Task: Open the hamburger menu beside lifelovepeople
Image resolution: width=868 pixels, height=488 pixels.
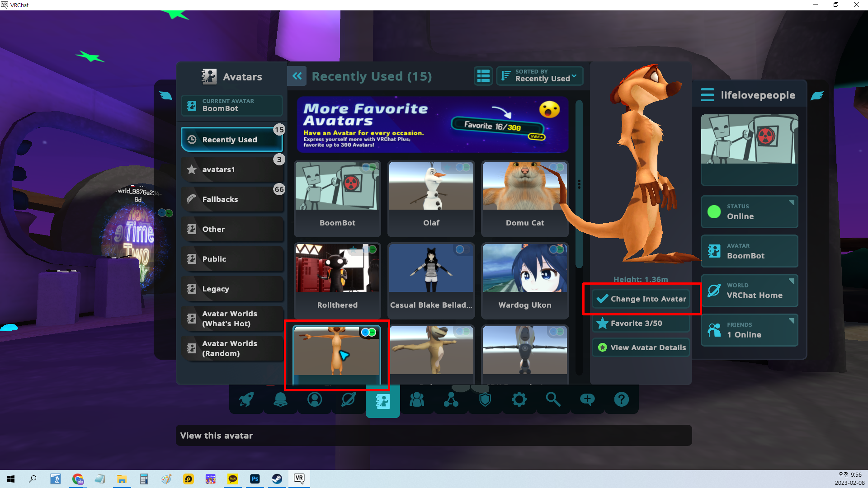Action: [x=708, y=95]
